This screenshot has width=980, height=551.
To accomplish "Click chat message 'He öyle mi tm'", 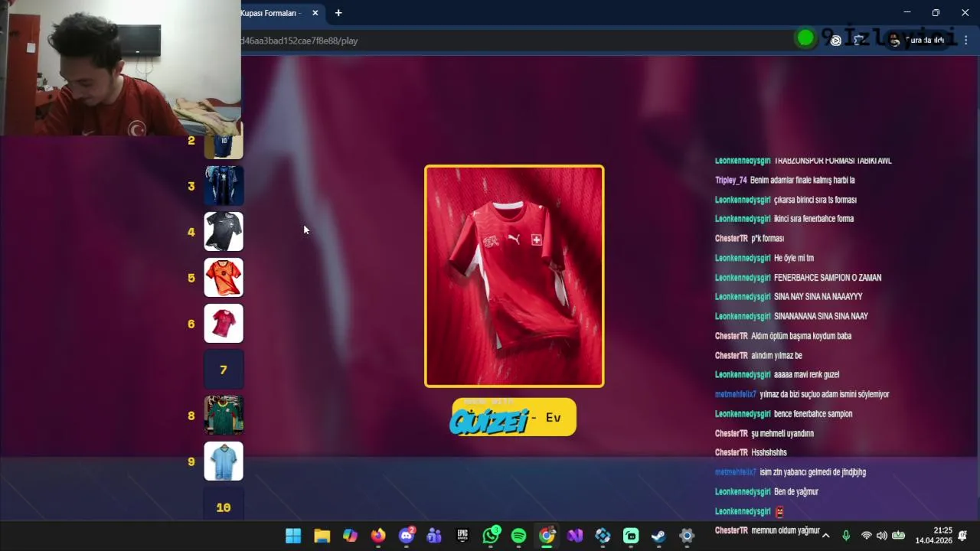I will tap(794, 259).
